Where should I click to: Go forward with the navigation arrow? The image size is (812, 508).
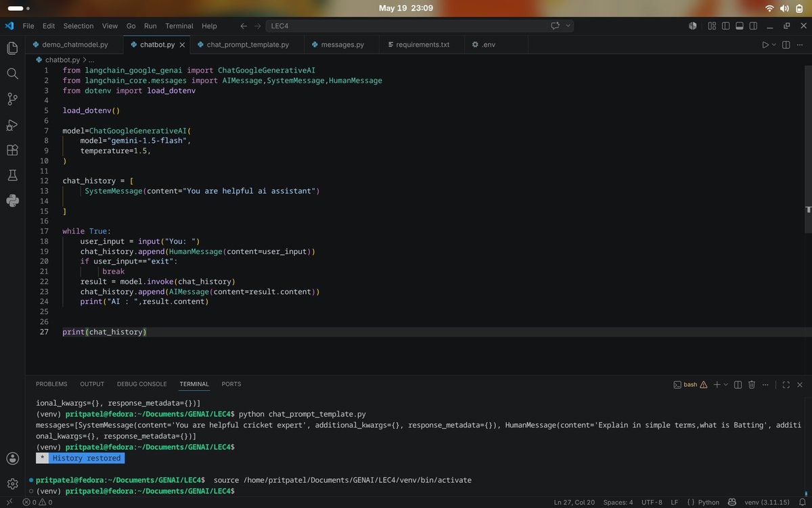tap(258, 26)
